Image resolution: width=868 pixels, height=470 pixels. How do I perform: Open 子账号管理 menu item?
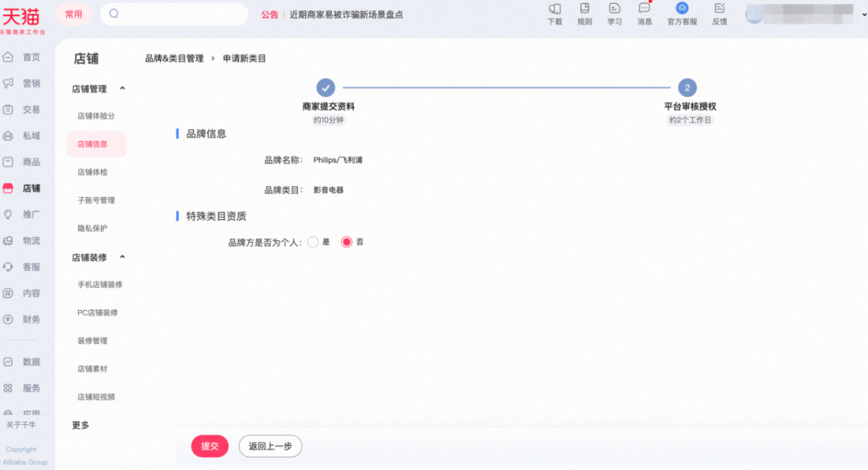pos(96,201)
